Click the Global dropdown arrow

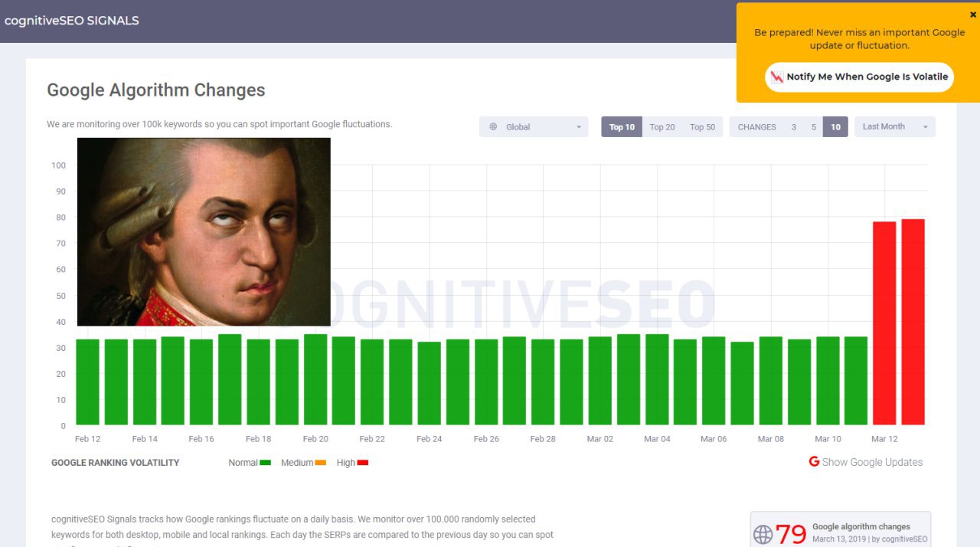click(579, 127)
